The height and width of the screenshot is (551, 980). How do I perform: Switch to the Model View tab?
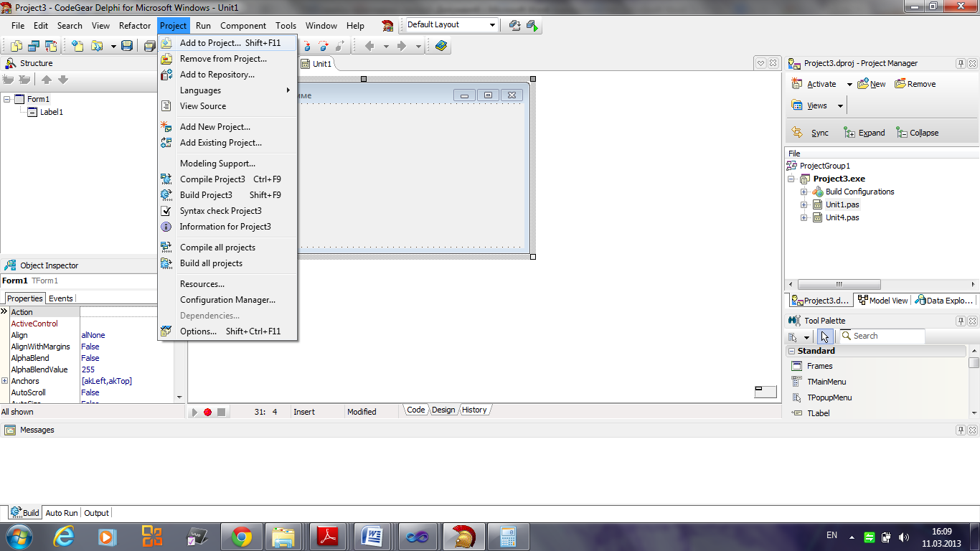coord(883,301)
